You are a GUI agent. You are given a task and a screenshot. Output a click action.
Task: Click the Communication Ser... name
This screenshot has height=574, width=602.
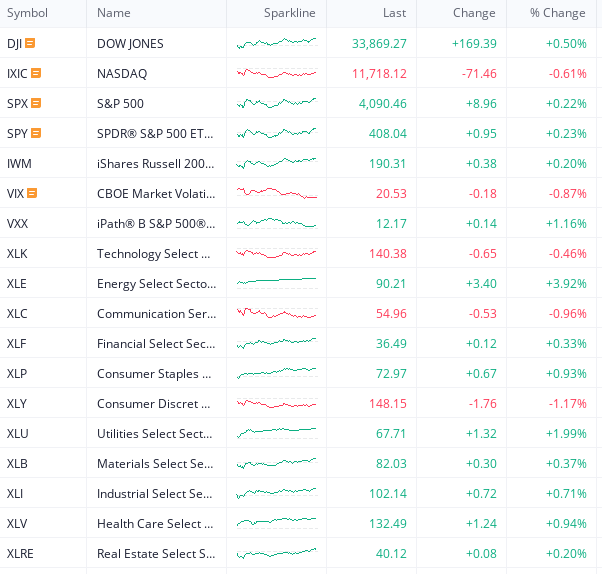pyautogui.click(x=157, y=314)
